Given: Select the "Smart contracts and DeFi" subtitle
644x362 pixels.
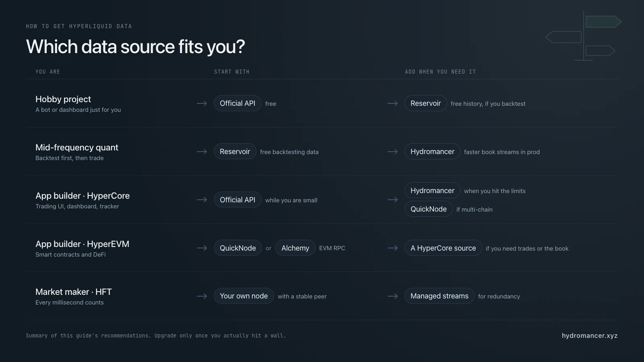Looking at the screenshot, I should click(70, 255).
